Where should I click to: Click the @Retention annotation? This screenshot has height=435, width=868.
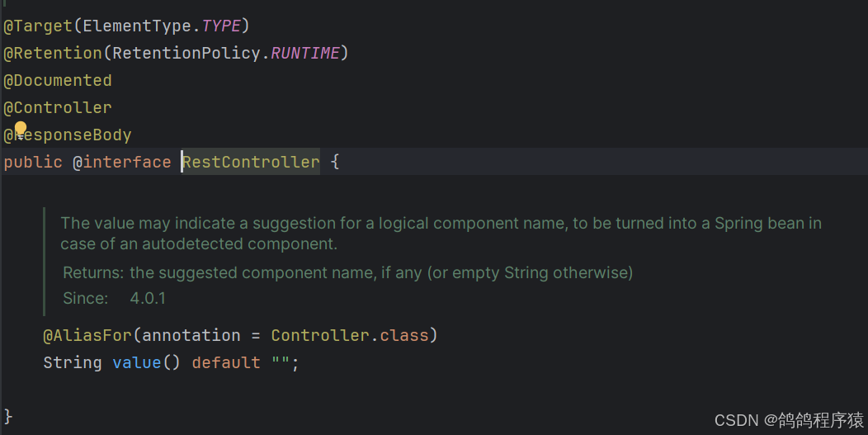[x=53, y=53]
